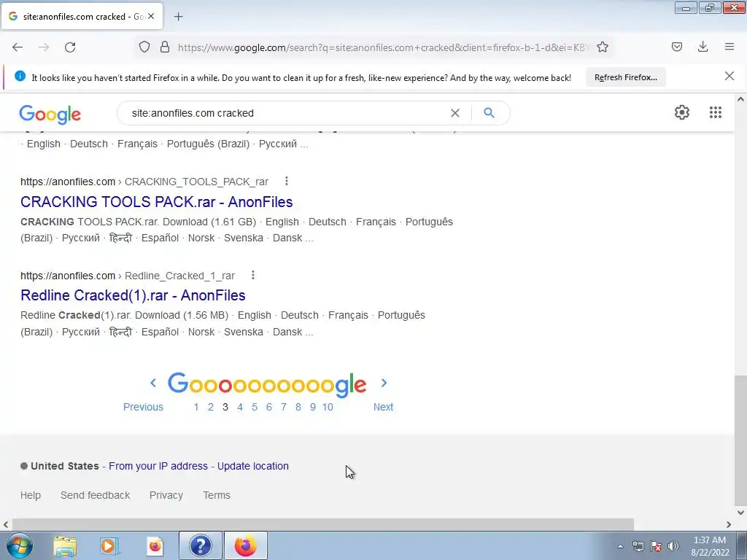
Task: Click the horizontal scrollbar thumb
Action: point(322,524)
